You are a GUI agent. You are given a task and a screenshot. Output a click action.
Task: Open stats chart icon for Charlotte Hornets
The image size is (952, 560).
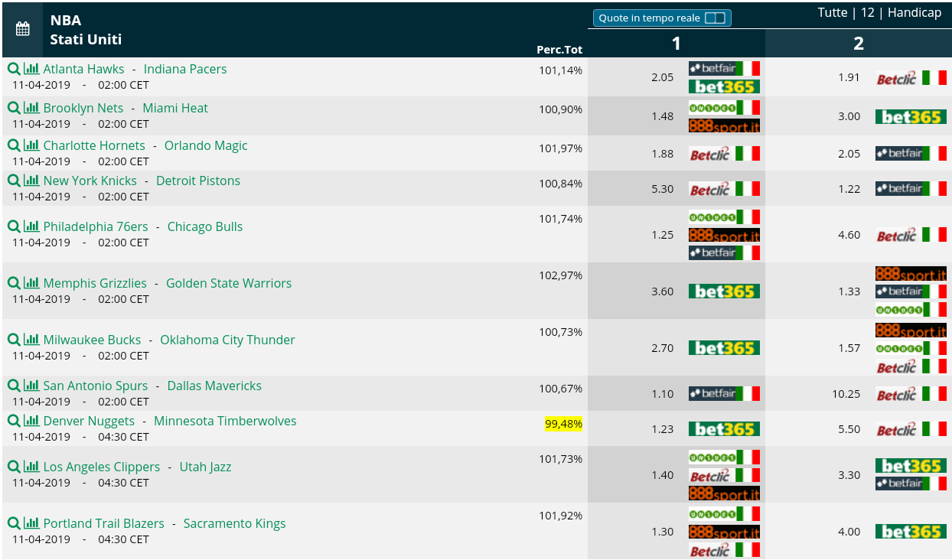31,145
